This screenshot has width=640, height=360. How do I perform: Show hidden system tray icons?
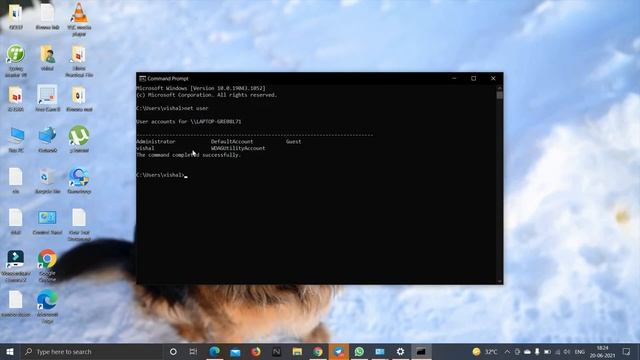pyautogui.click(x=507, y=351)
